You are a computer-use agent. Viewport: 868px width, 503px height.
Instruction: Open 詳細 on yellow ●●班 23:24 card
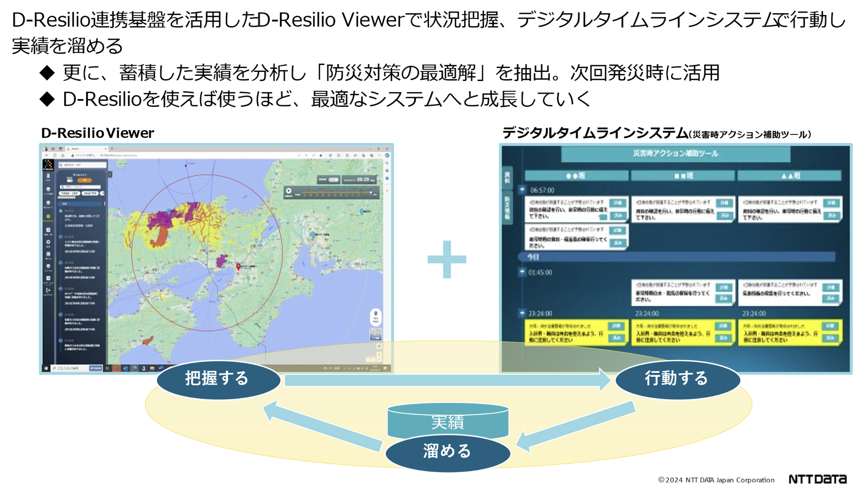617,326
